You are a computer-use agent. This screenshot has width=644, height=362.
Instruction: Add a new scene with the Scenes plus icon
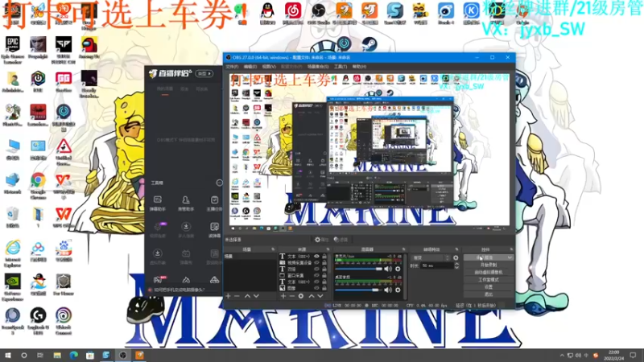click(228, 296)
